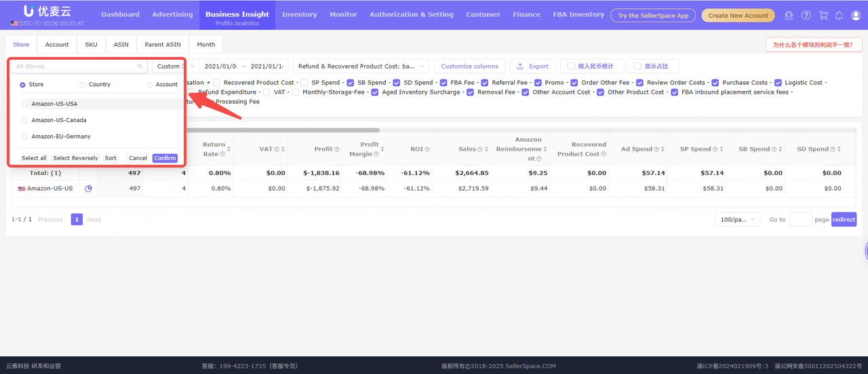Sort by the VAT column arrows
This screenshot has height=374, width=868.
click(283, 149)
